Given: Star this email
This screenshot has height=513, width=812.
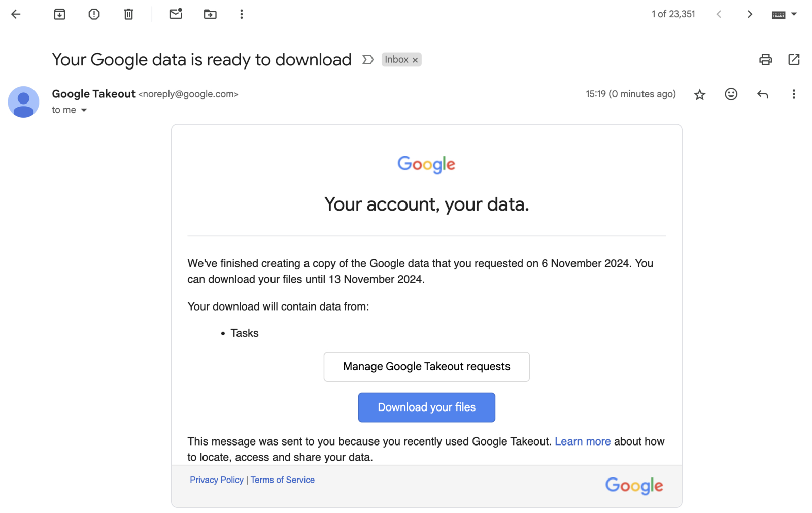Looking at the screenshot, I should pyautogui.click(x=699, y=94).
